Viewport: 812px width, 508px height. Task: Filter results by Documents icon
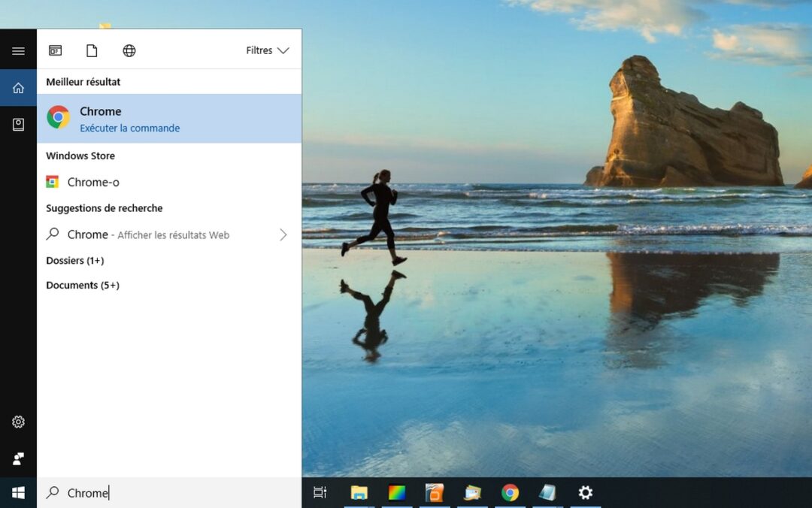click(x=92, y=51)
